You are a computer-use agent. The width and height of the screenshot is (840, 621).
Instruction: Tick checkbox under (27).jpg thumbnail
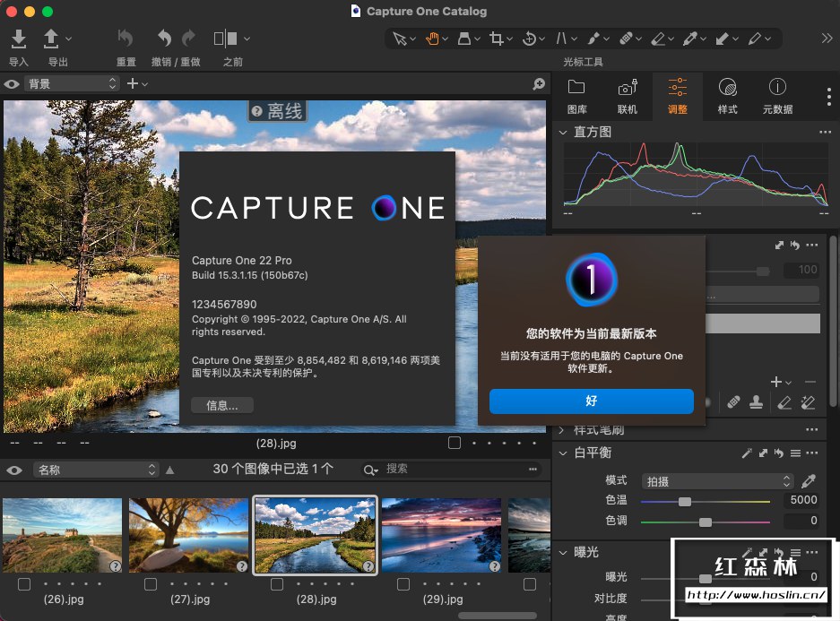click(151, 584)
